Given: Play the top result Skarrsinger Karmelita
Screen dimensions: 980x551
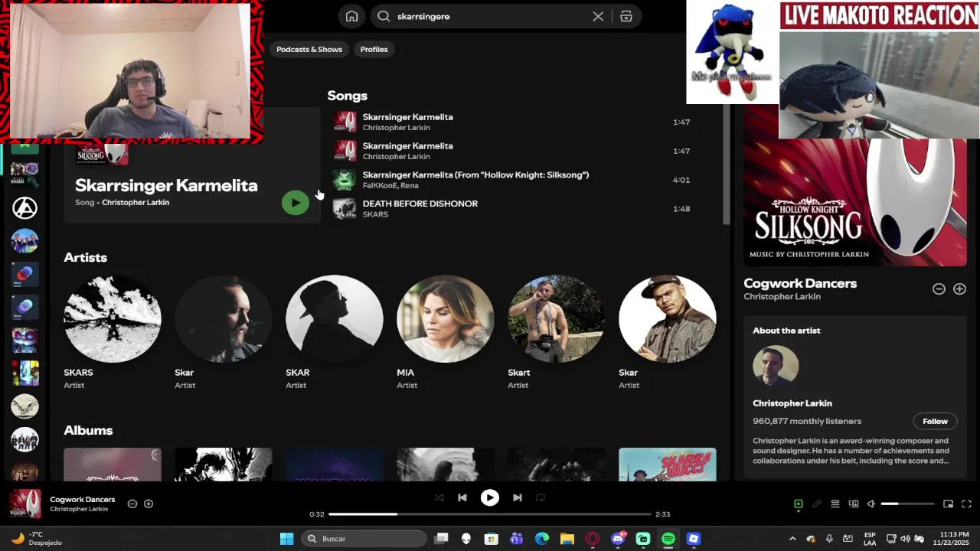Looking at the screenshot, I should 296,202.
